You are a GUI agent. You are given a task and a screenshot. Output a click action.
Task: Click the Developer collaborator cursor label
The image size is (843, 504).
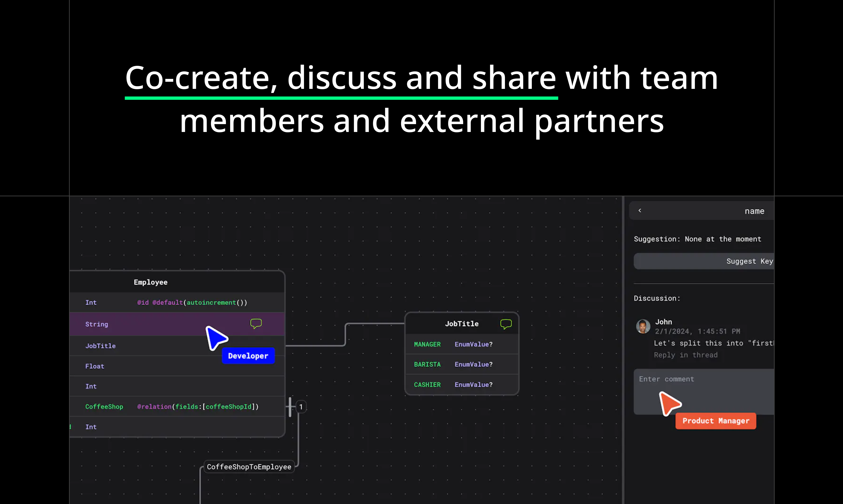click(248, 356)
